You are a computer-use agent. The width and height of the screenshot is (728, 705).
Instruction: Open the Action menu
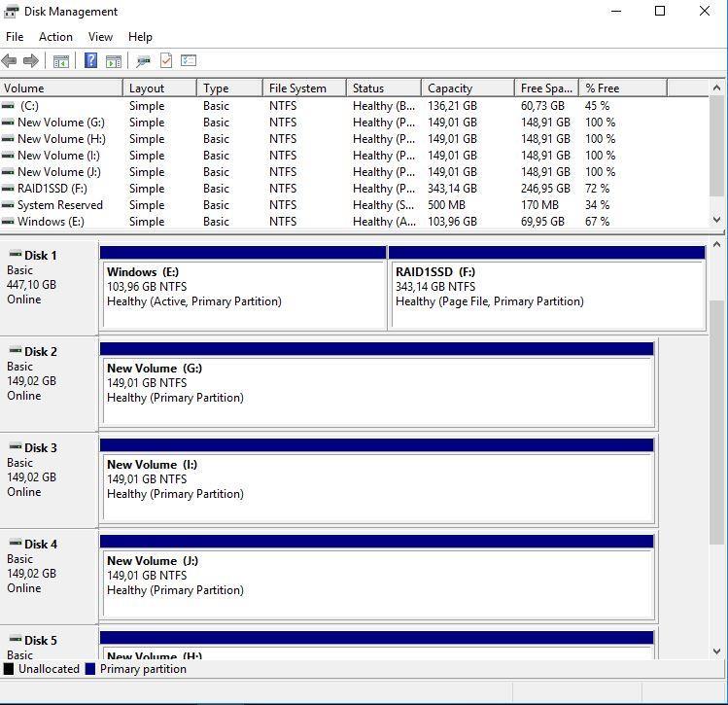point(55,37)
